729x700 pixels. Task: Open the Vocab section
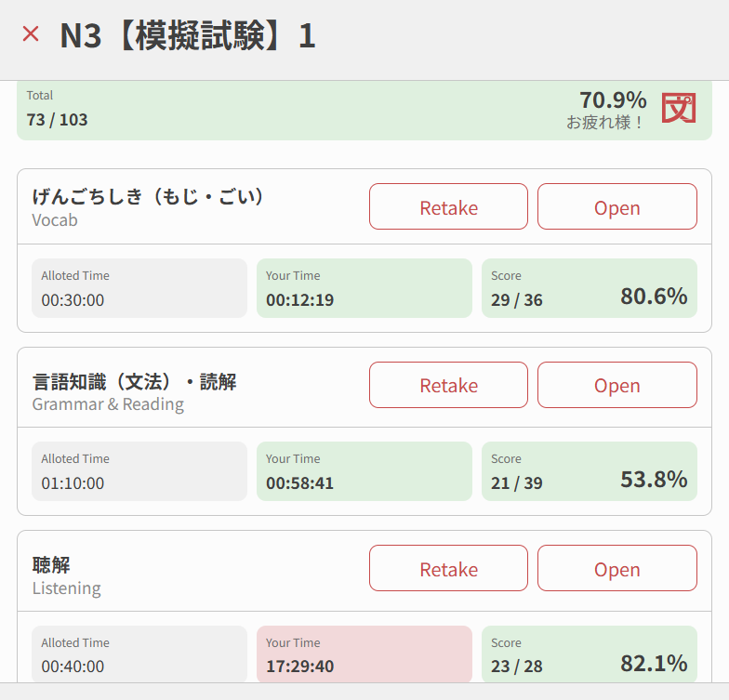pos(616,206)
